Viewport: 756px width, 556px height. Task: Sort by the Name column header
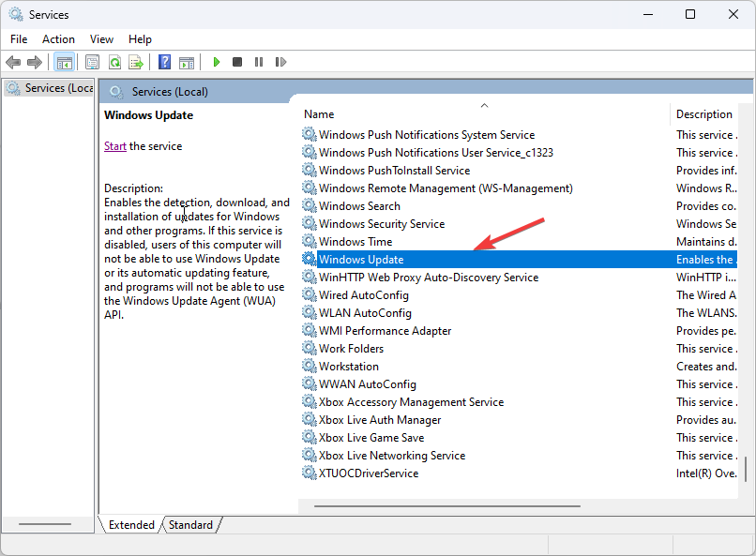pyautogui.click(x=484, y=114)
